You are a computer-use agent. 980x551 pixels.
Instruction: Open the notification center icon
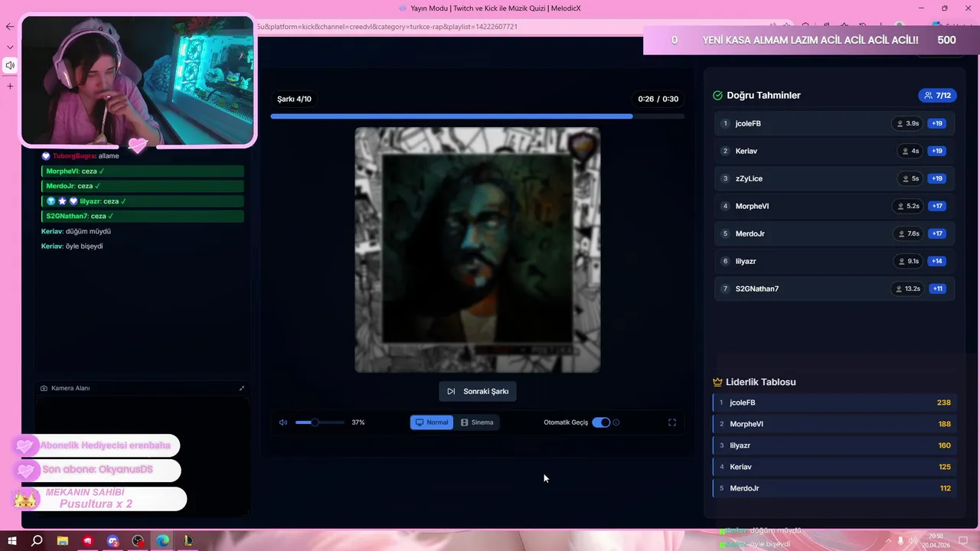coord(963,541)
